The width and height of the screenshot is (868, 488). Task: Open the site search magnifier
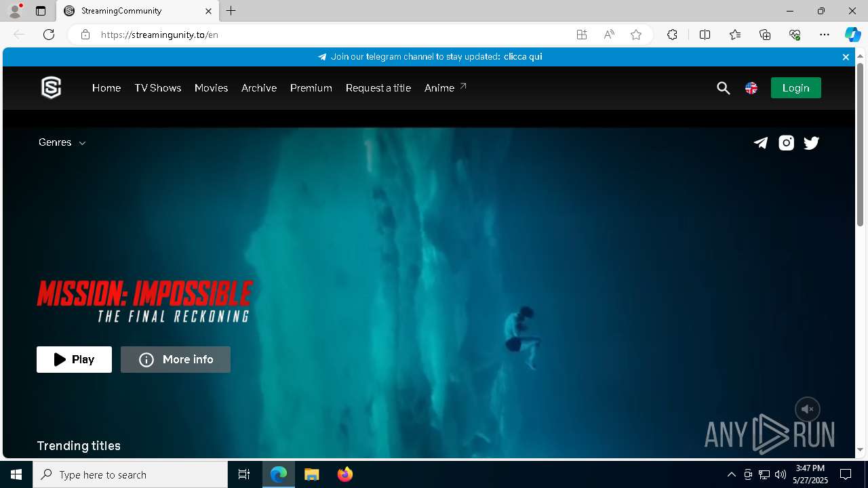(x=724, y=88)
